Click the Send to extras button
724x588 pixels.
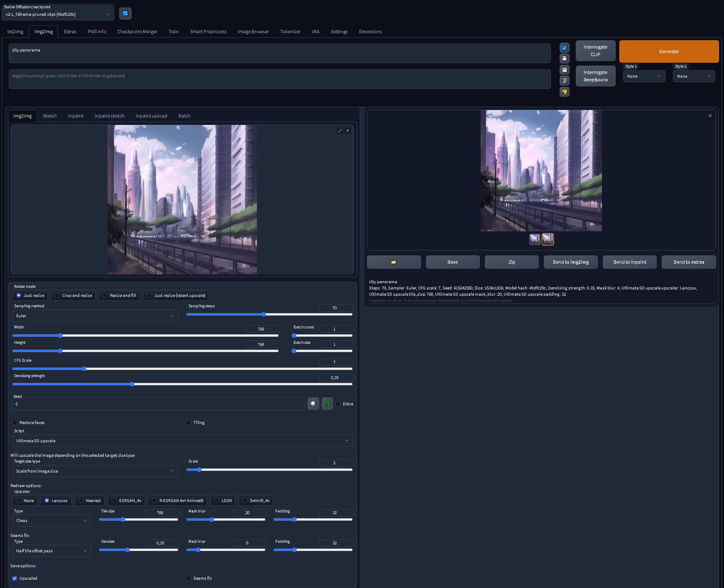point(689,262)
